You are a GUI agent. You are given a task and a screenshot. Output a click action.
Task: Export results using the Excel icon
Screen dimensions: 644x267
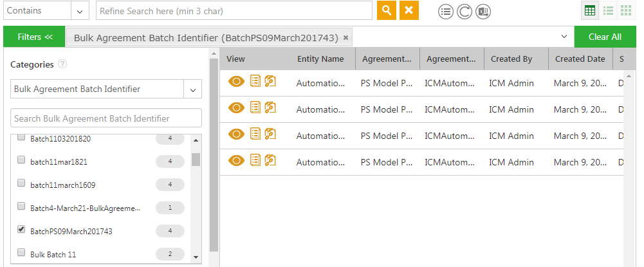coord(484,12)
